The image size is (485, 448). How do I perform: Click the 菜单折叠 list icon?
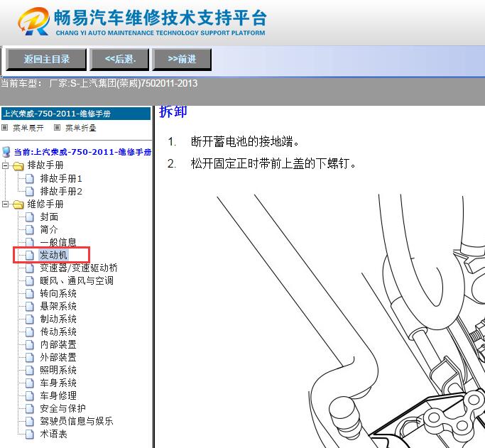click(x=58, y=127)
